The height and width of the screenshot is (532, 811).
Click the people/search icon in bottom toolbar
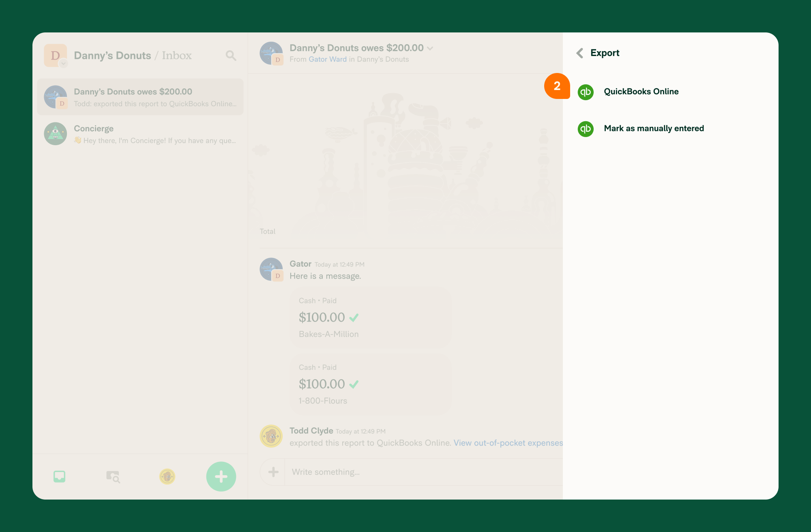(x=112, y=476)
